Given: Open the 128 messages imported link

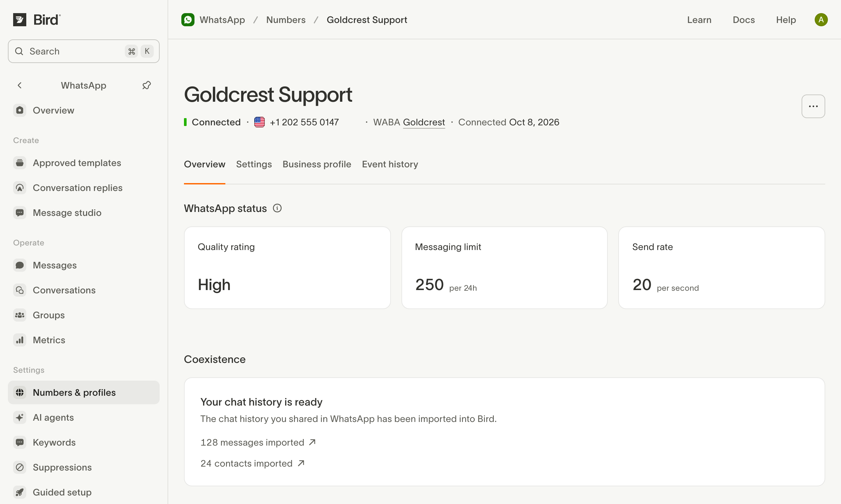Looking at the screenshot, I should pyautogui.click(x=258, y=443).
